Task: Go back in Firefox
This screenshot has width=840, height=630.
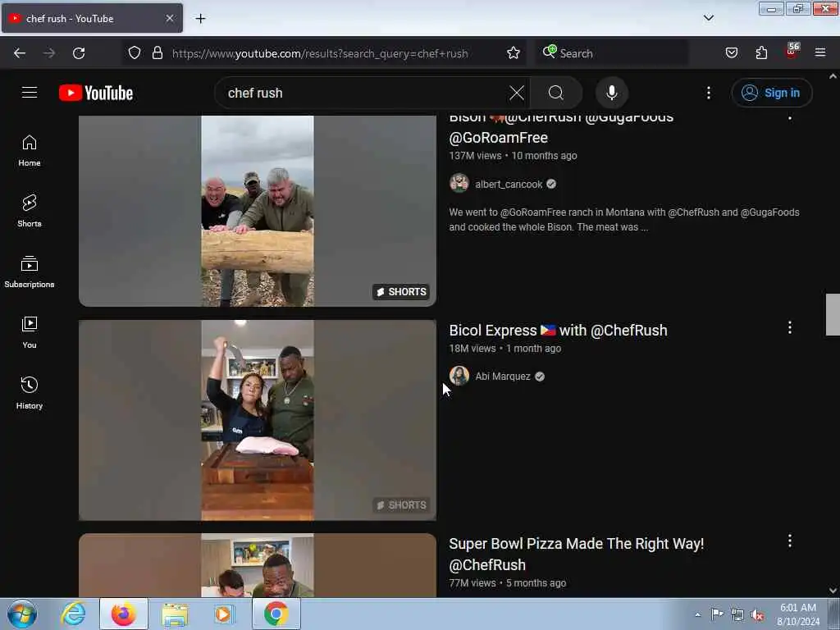Action: coord(20,53)
